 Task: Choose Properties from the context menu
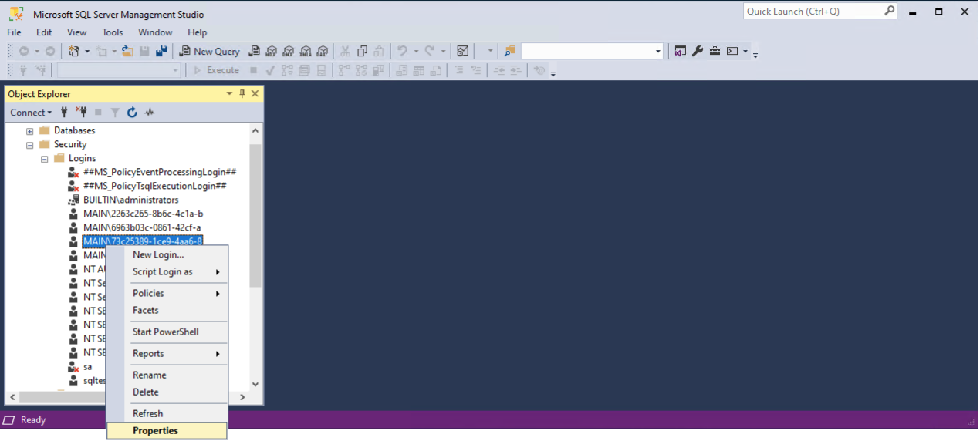(167, 431)
